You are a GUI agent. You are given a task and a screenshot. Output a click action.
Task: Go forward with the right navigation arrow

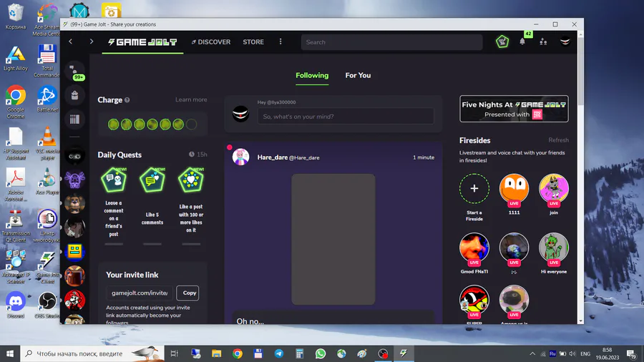91,41
